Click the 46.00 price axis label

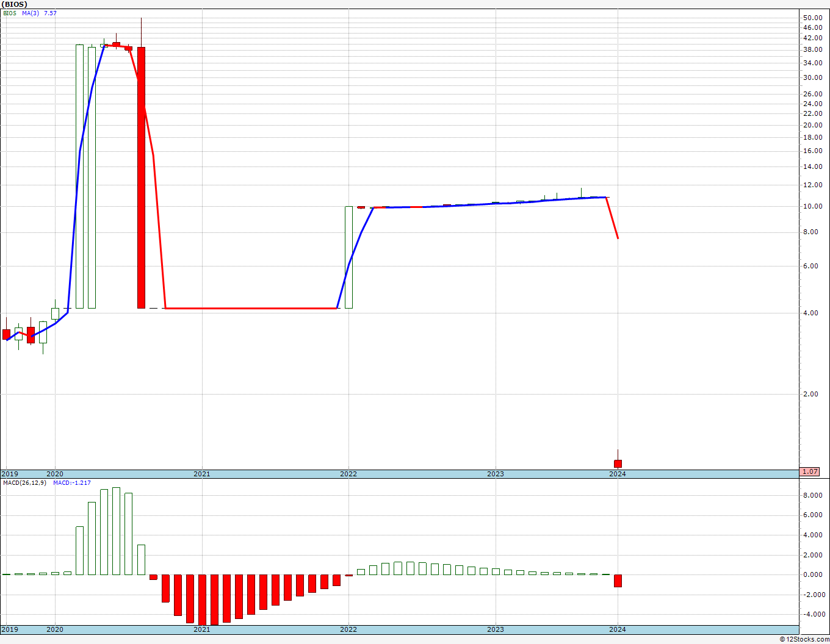tap(812, 27)
